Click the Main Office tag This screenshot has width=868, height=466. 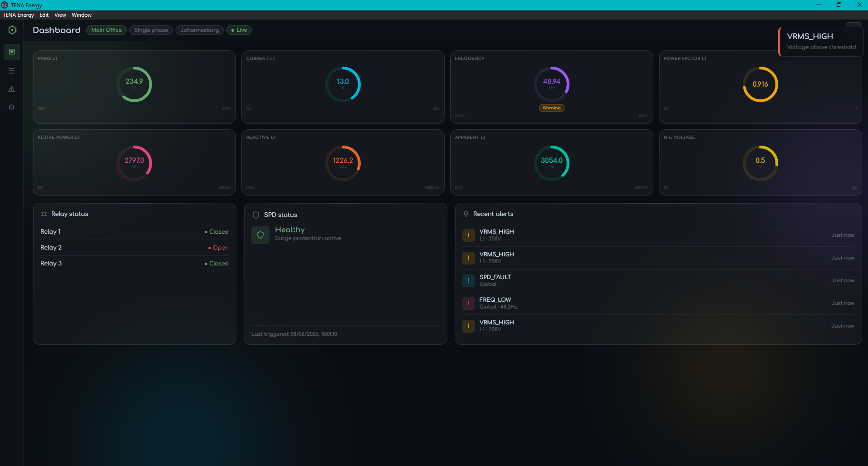click(106, 30)
